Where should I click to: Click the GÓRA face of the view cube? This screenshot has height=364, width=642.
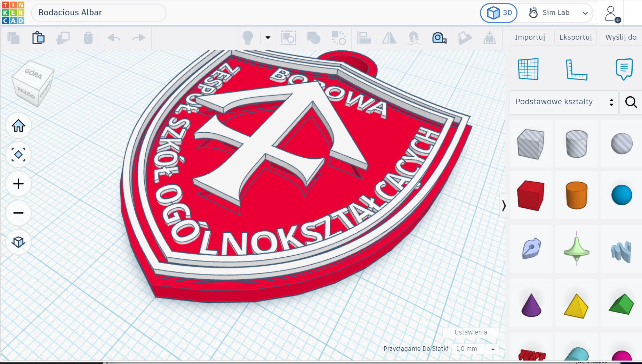pyautogui.click(x=33, y=73)
